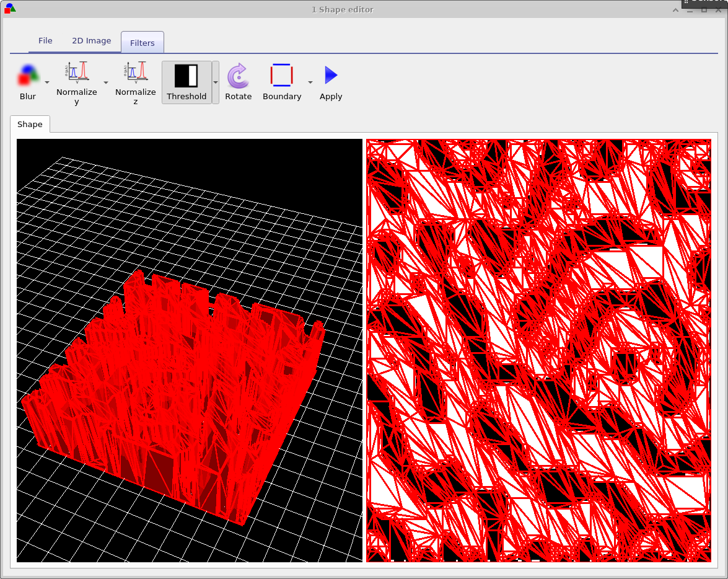The image size is (728, 579).
Task: Click the application icon in title bar
Action: [10, 9]
